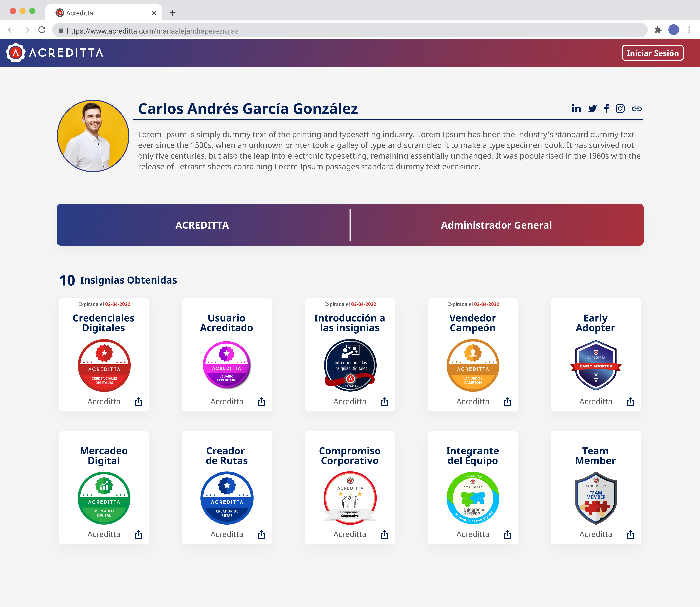Share the Creador de Rutas badge
700x607 pixels.
click(261, 535)
